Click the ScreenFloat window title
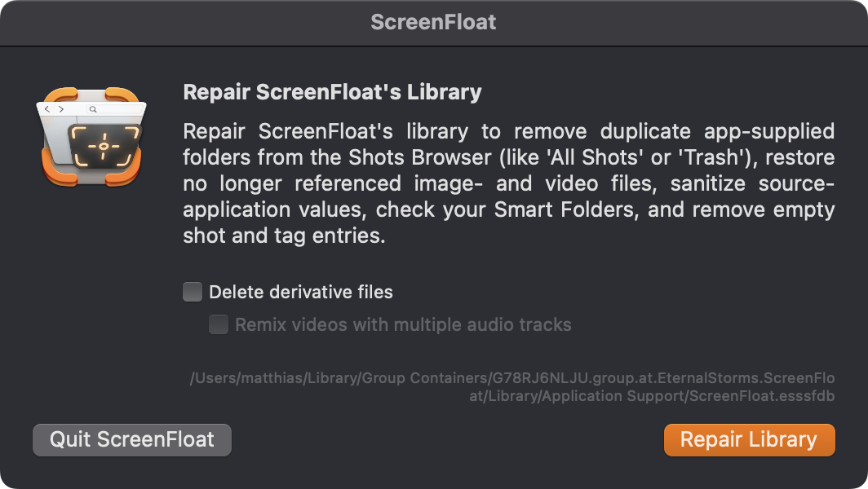Screen dimensions: 868x489 [433, 22]
